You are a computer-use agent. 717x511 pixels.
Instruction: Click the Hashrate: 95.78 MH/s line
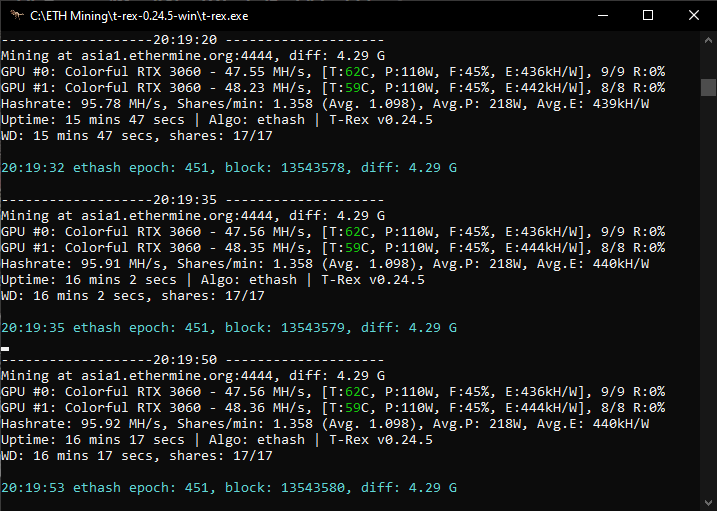[x=325, y=104]
